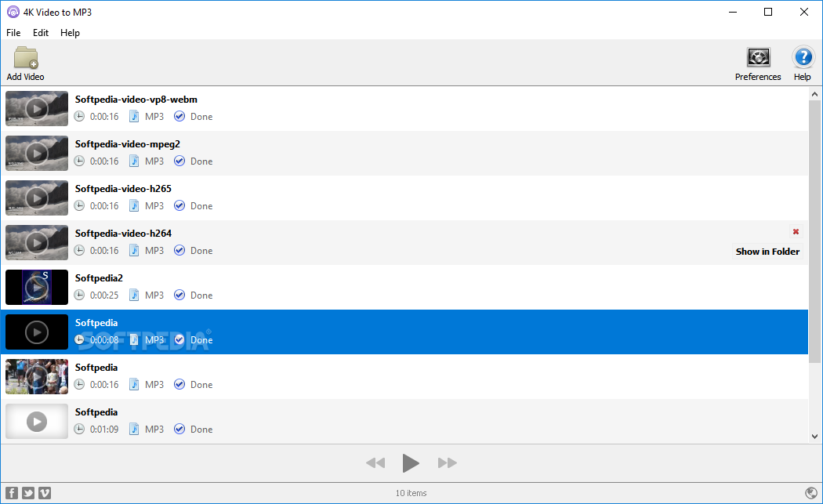The width and height of the screenshot is (823, 504).
Task: Click Done checkmark icon in Softpedia-video-h264 row
Action: point(179,250)
